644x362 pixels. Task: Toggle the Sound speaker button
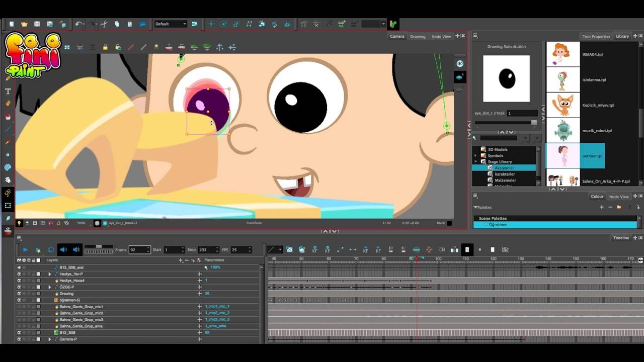pyautogui.click(x=63, y=249)
